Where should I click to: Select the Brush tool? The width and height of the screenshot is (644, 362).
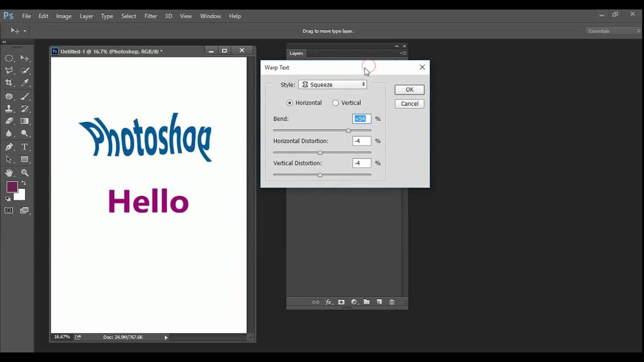point(25,97)
